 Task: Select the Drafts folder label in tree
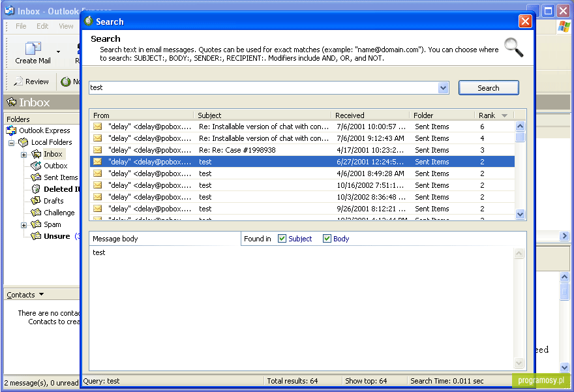53,201
